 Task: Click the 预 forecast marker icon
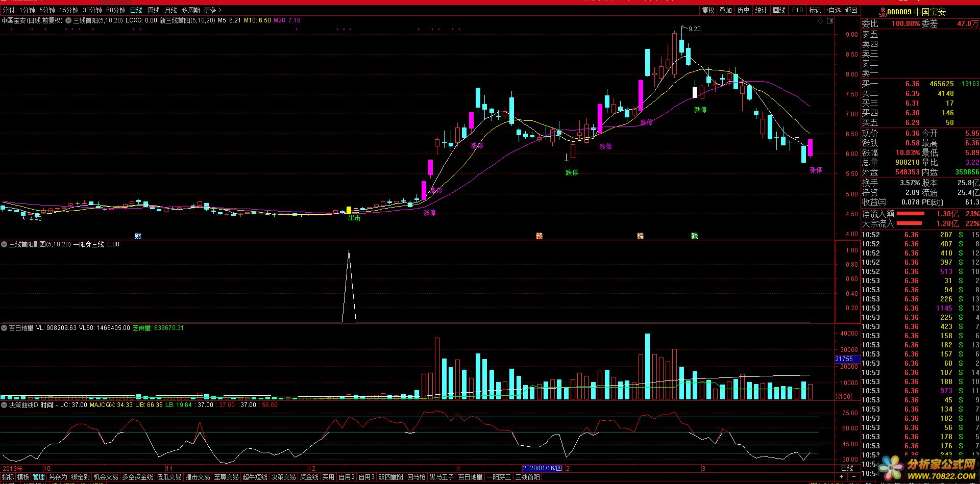pos(539,236)
